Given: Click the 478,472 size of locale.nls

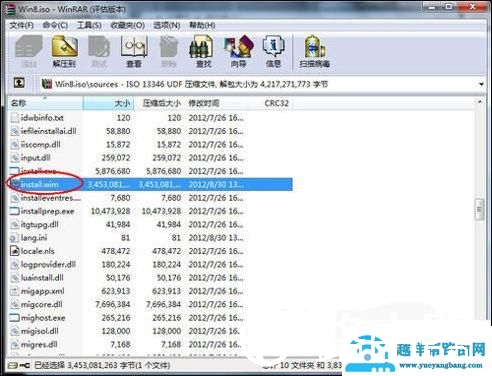Looking at the screenshot, I should pyautogui.click(x=116, y=251).
